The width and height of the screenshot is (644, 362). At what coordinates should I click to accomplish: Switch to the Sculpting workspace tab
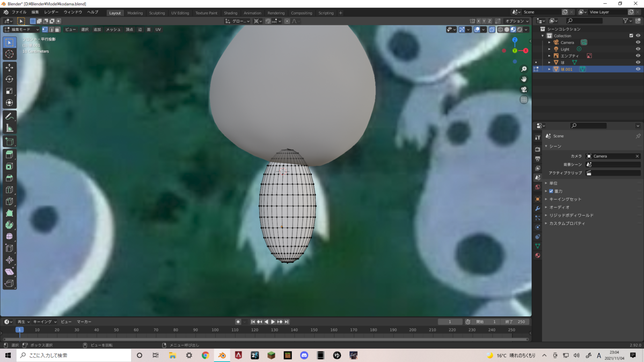click(157, 13)
